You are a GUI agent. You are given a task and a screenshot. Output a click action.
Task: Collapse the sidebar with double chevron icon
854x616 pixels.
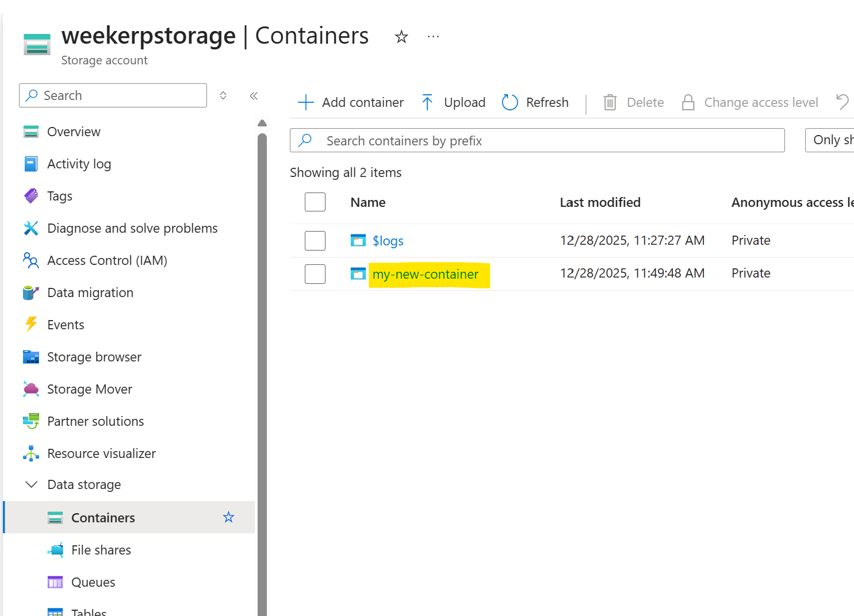point(254,96)
